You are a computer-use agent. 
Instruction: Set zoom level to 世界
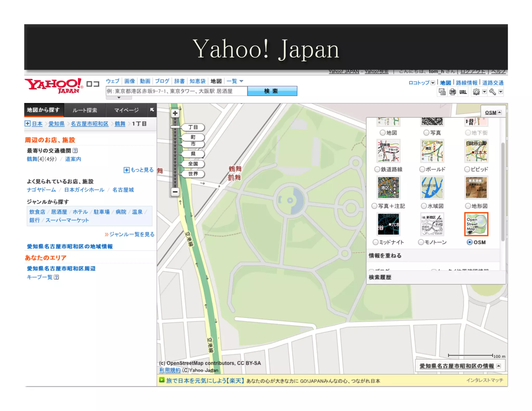[193, 174]
